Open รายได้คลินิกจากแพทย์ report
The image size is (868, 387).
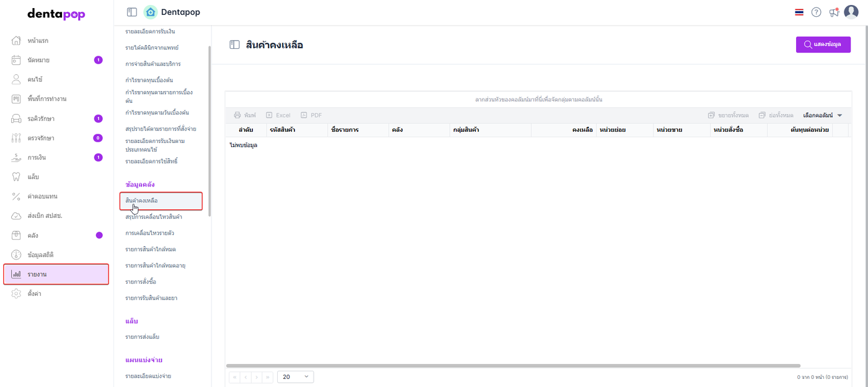[x=152, y=48]
